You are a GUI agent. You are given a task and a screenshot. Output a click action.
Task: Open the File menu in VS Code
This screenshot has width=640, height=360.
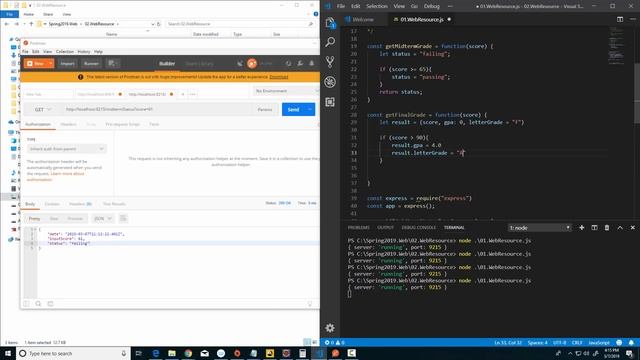tap(341, 6)
